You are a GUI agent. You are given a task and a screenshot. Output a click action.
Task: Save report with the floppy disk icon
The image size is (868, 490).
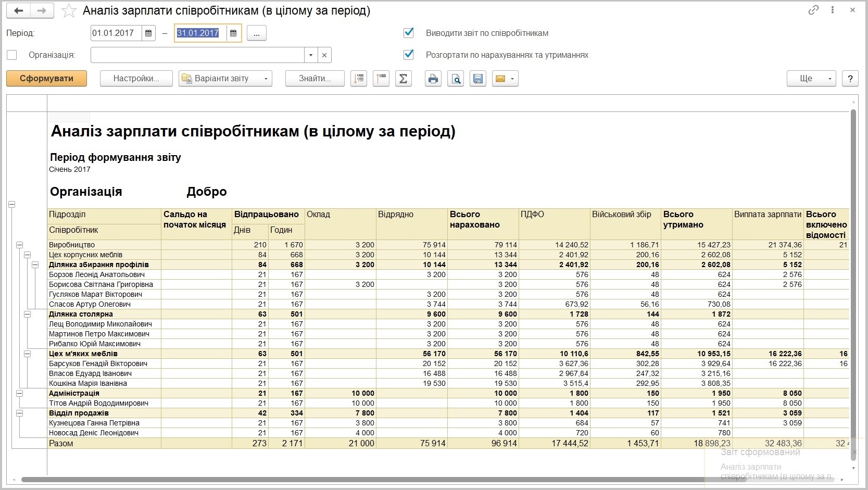click(478, 79)
